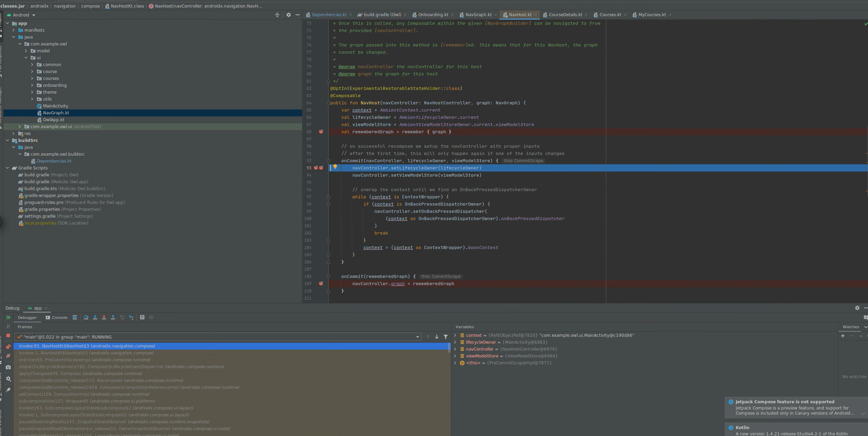The width and height of the screenshot is (868, 436).
Task: Switch to the CourseDetails.kt tab
Action: pyautogui.click(x=565, y=15)
